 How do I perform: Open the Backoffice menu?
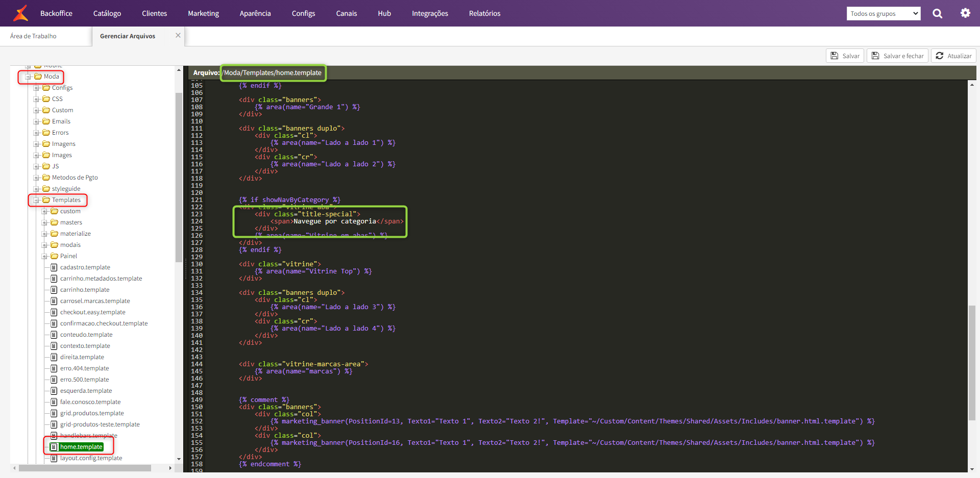(x=56, y=13)
